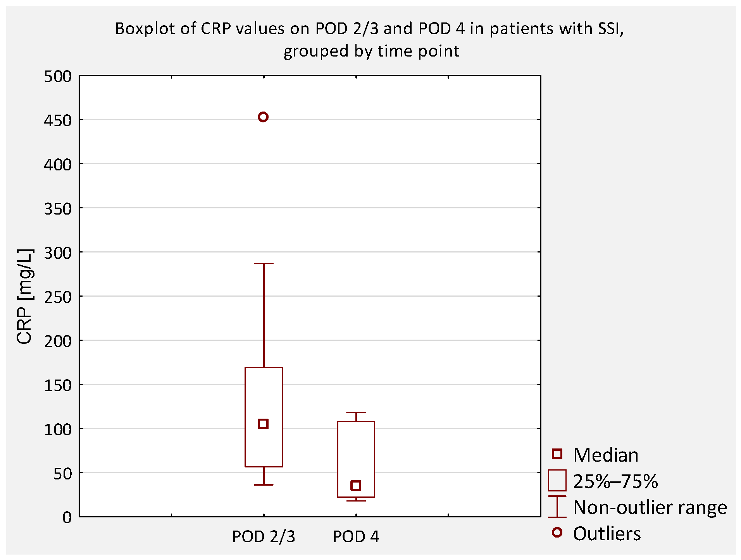Viewport: 741px width, 560px height.
Task: Select the POD 4 median square marker
Action: pyautogui.click(x=356, y=485)
